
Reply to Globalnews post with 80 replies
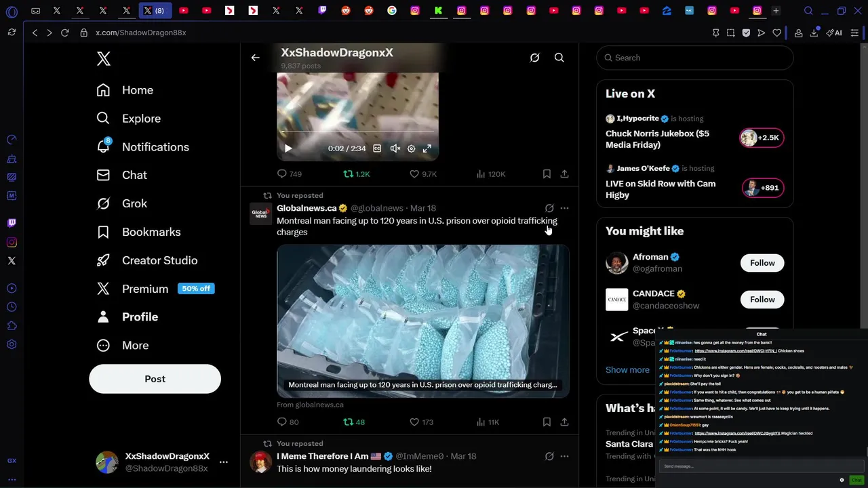pyautogui.click(x=288, y=422)
